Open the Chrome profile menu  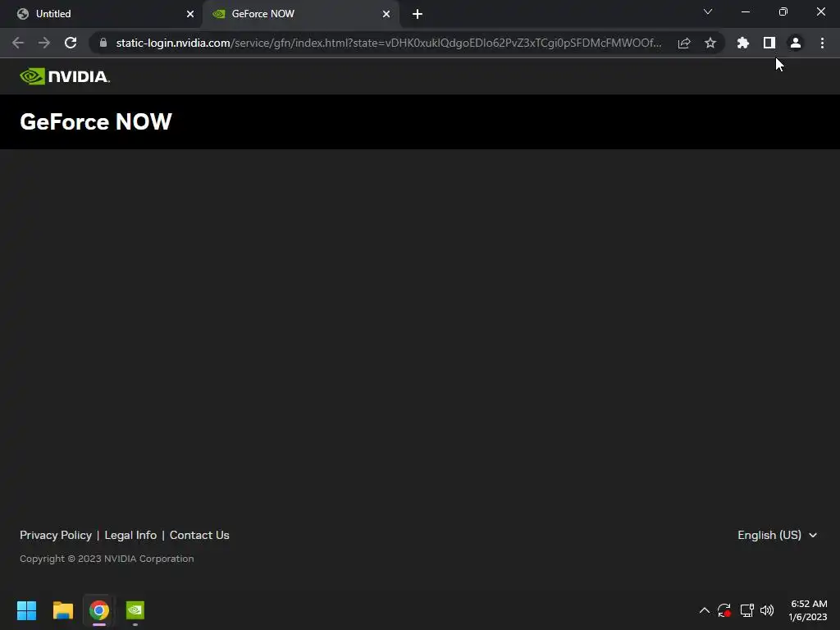click(x=796, y=43)
